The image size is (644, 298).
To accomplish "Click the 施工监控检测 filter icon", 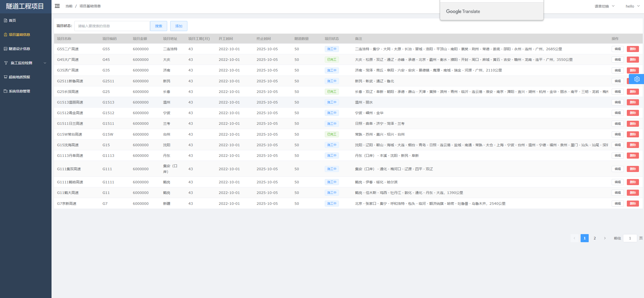I will click(x=6, y=63).
